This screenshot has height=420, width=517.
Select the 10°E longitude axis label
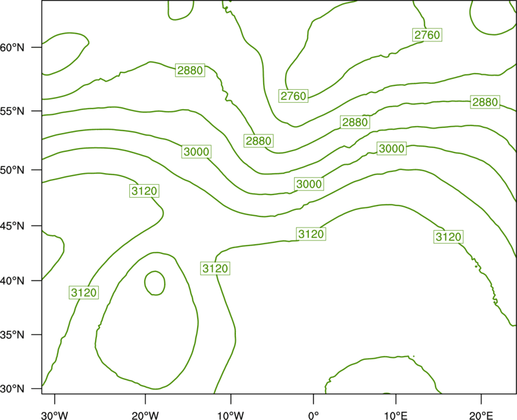(396, 415)
